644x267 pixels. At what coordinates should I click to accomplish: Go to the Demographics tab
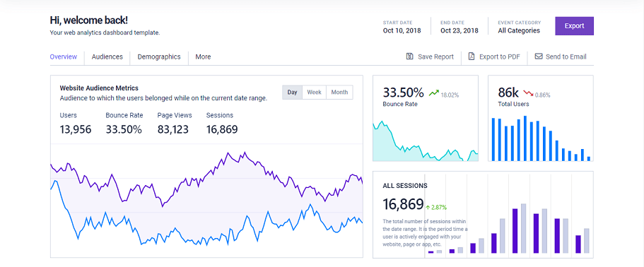tap(159, 57)
